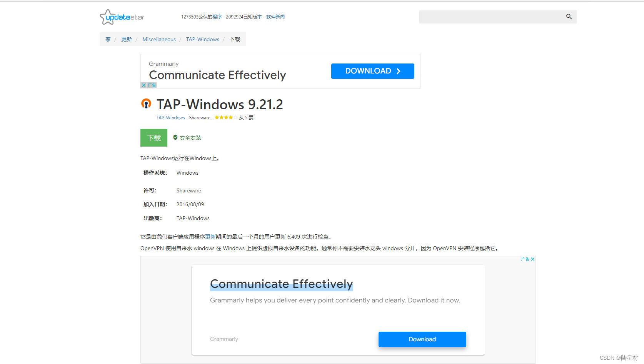644x364 pixels.
Task: Click the Windows operating system value
Action: [187, 173]
